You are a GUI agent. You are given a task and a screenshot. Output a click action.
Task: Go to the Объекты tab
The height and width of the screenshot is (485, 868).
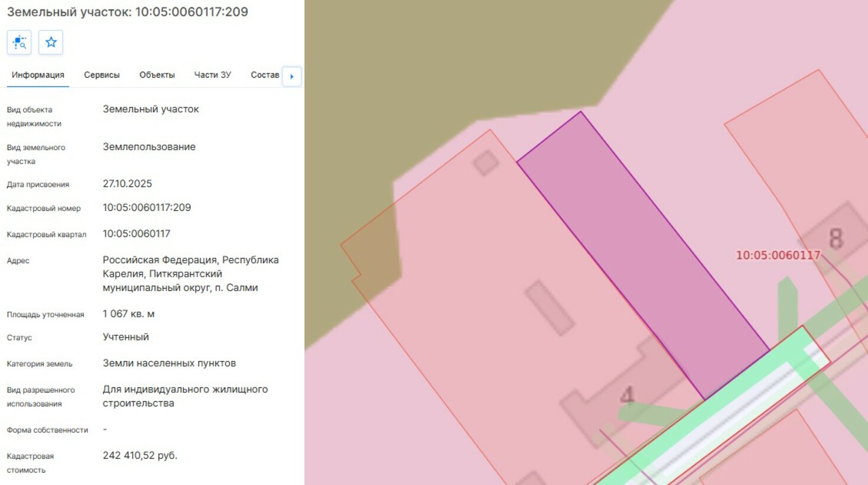(157, 75)
